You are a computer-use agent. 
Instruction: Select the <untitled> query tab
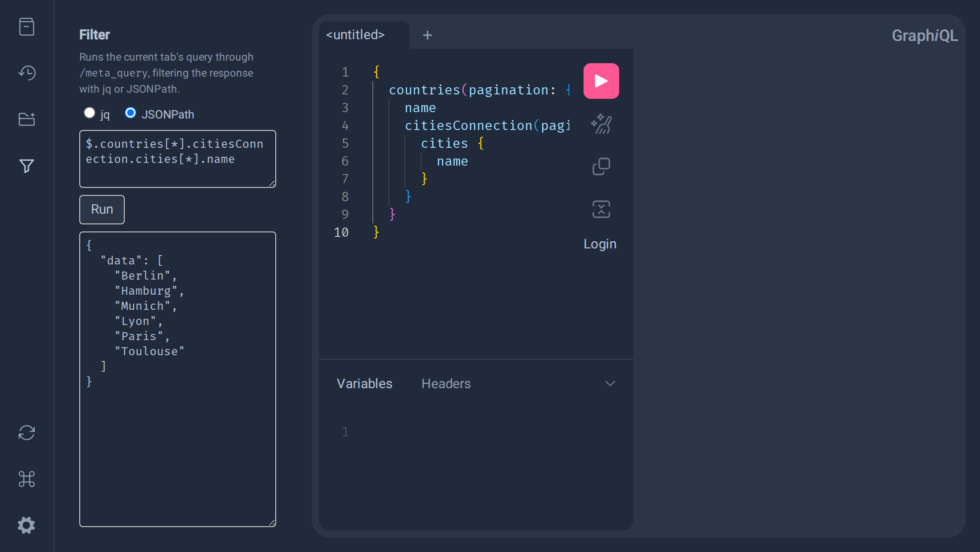click(x=355, y=35)
